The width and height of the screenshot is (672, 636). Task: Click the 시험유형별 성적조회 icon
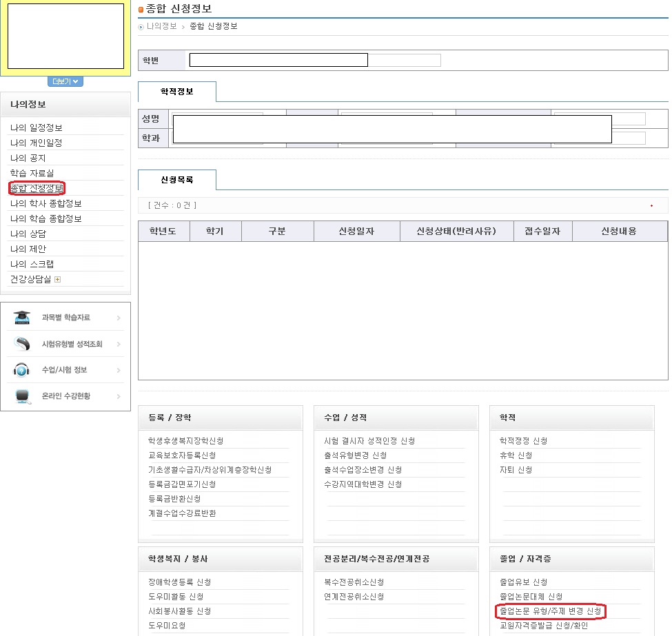(22, 344)
